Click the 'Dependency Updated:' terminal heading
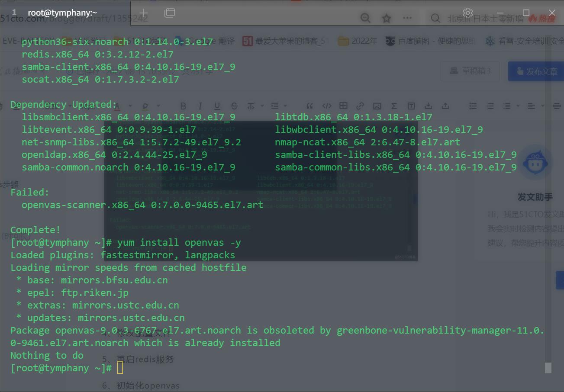 coord(64,104)
